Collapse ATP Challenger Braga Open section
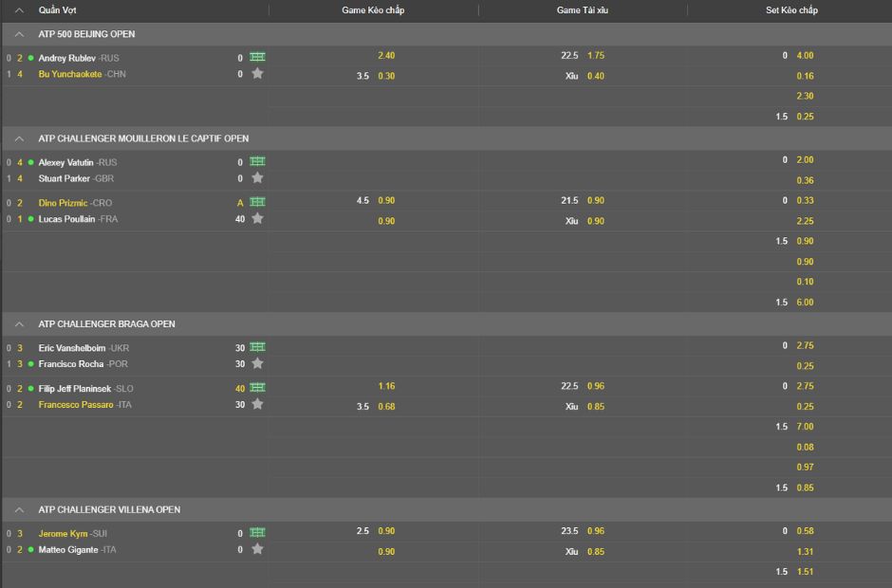Screen dimensions: 892x588 pyautogui.click(x=19, y=324)
